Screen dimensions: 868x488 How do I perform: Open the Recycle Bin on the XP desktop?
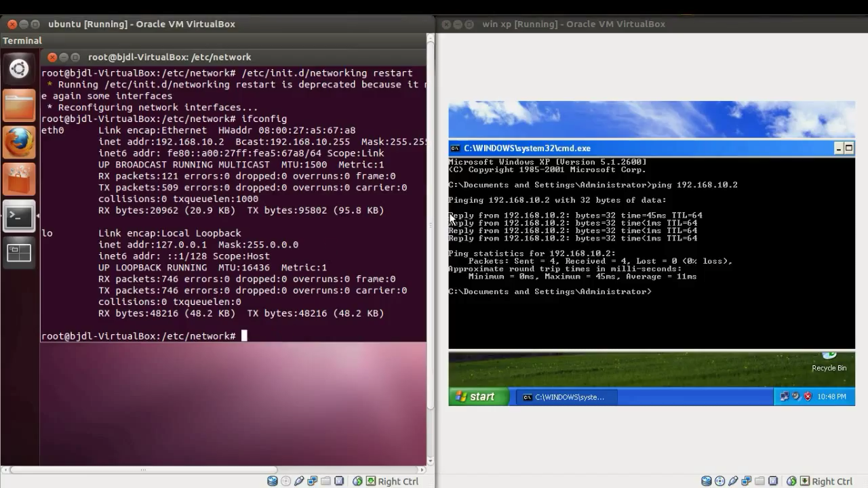829,362
